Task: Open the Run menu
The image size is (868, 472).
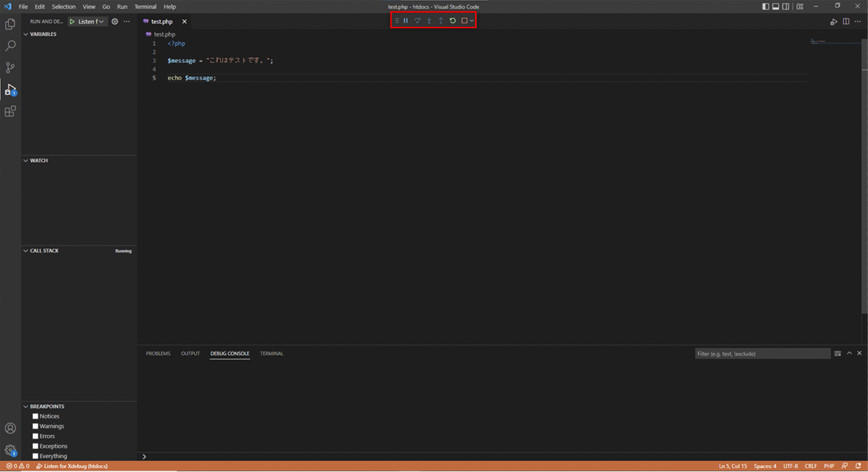Action: pyautogui.click(x=122, y=6)
